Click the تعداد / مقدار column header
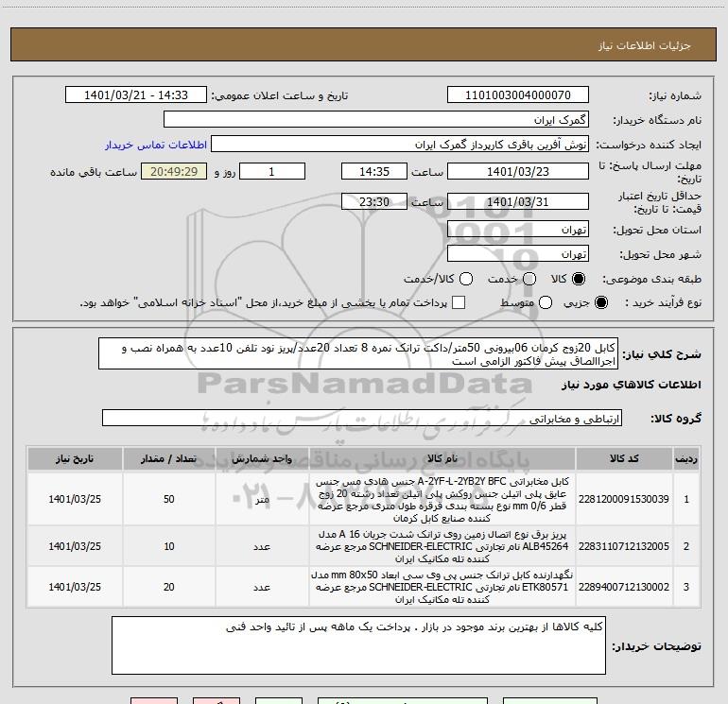 (x=169, y=459)
